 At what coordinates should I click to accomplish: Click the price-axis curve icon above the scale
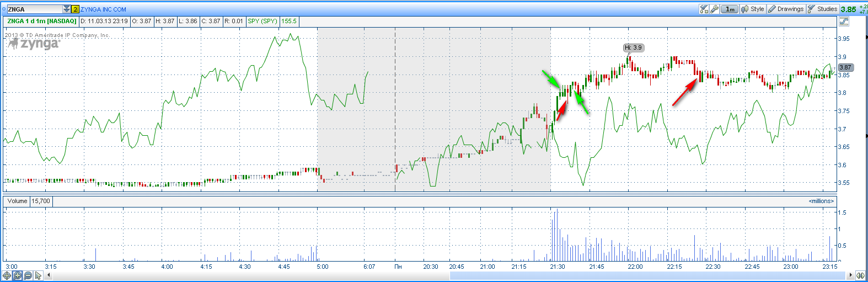[x=844, y=22]
